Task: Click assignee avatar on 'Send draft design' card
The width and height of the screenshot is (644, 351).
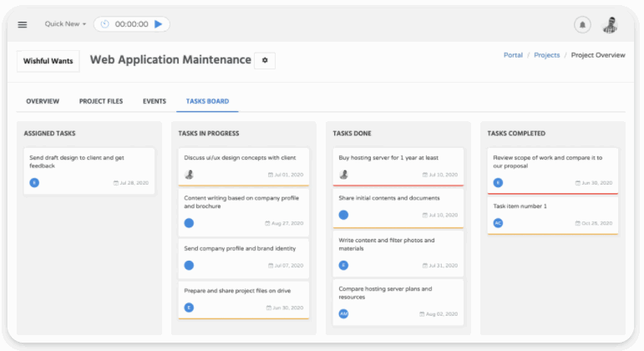Action: (34, 182)
